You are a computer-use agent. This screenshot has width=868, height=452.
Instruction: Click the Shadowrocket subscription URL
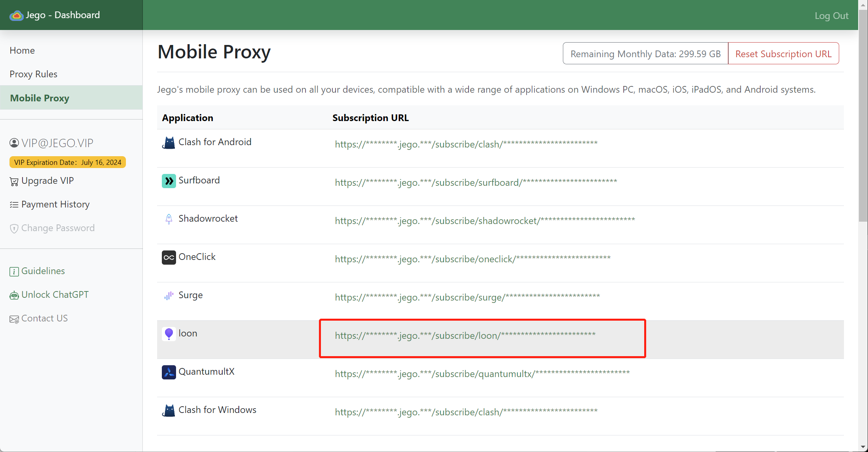485,220
